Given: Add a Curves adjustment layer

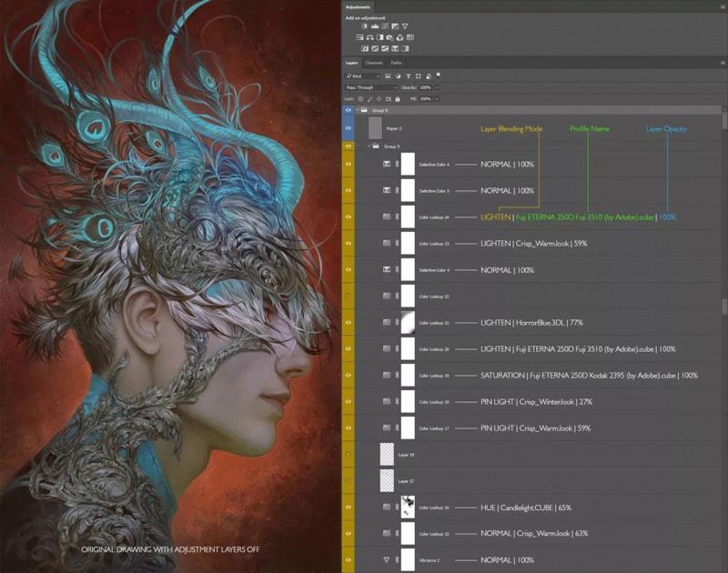Looking at the screenshot, I should click(x=385, y=26).
